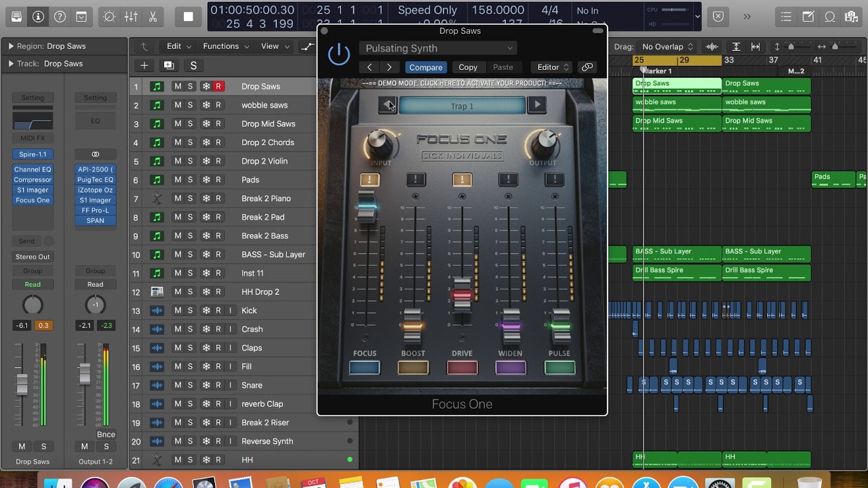Click the plugin Compare button
The height and width of the screenshot is (488, 868).
click(426, 67)
